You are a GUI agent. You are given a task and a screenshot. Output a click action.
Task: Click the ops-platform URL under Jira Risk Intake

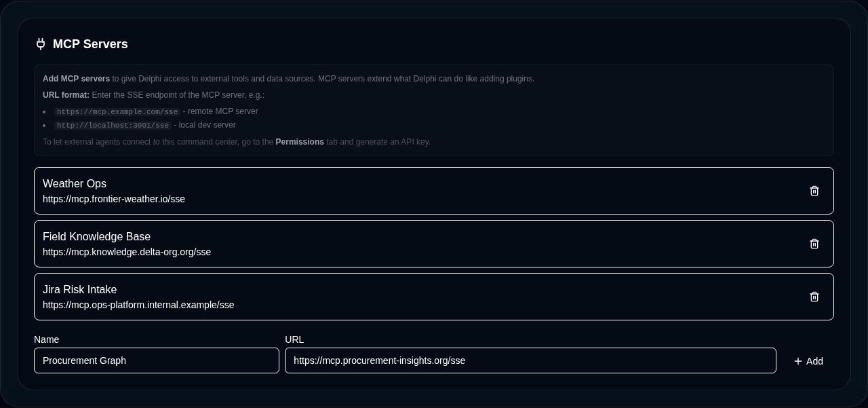point(138,305)
